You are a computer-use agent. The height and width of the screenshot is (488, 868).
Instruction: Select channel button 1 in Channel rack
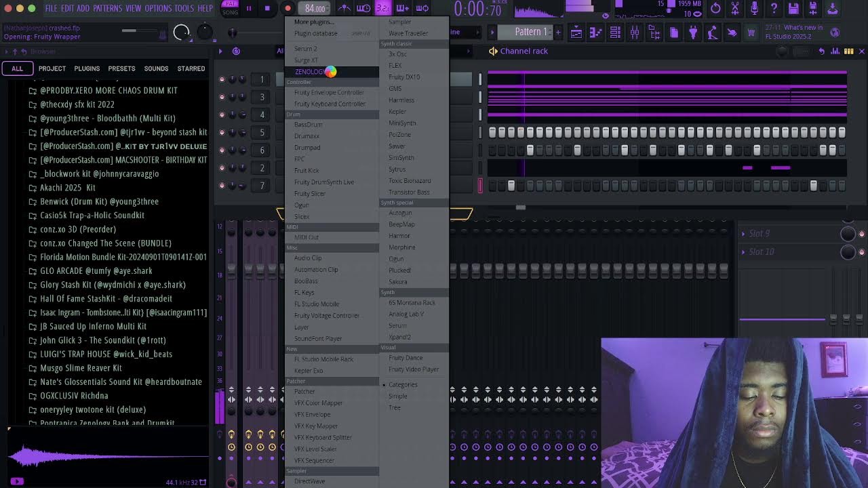point(262,79)
